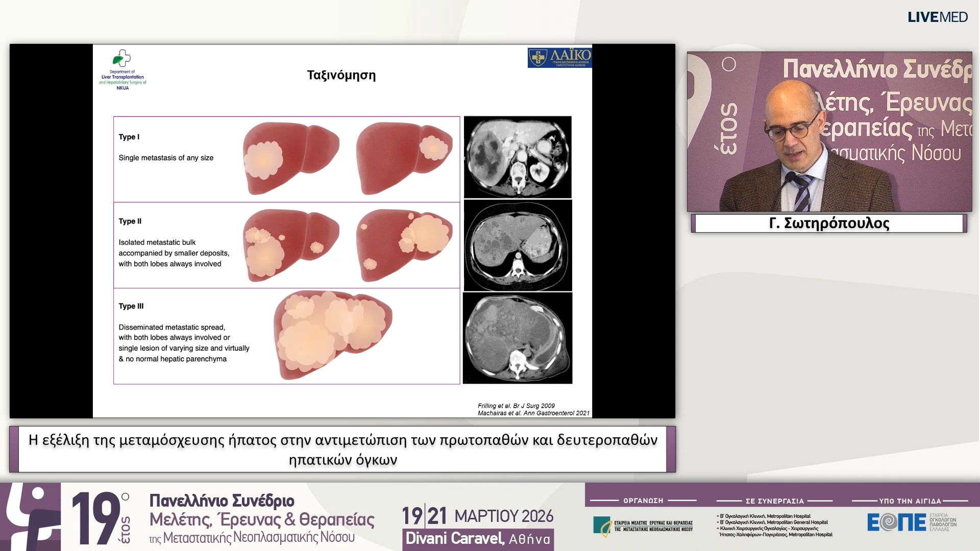The height and width of the screenshot is (551, 980).
Task: Click the Type I first liver illustration
Action: pyautogui.click(x=290, y=158)
